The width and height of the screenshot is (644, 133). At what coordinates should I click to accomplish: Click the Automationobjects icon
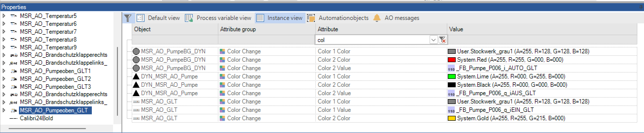(311, 18)
